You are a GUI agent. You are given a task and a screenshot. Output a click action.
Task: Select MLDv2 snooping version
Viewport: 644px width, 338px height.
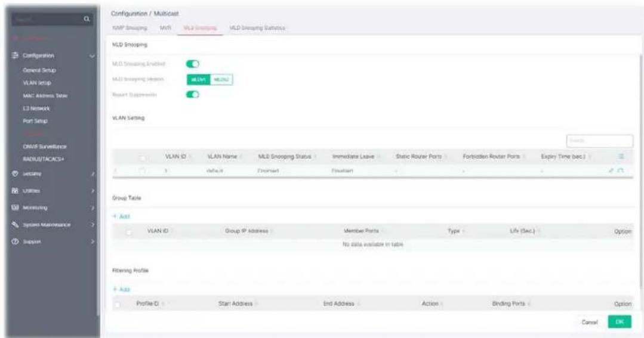coord(221,79)
